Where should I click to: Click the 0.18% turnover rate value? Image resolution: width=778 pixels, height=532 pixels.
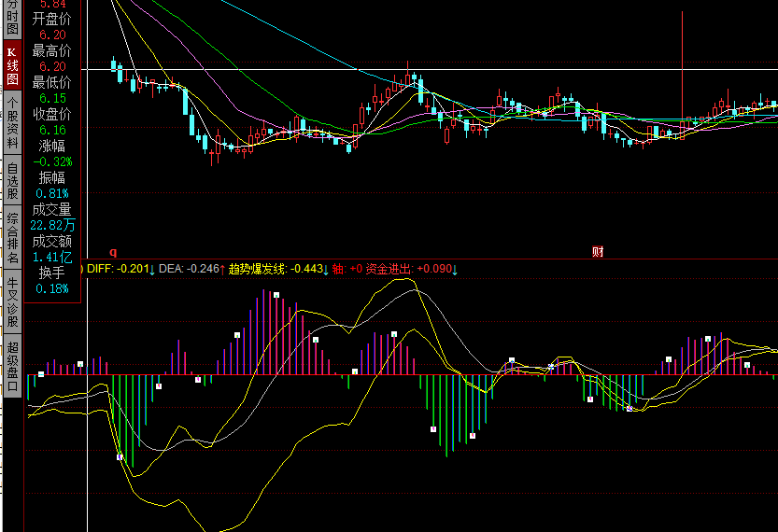tap(52, 288)
